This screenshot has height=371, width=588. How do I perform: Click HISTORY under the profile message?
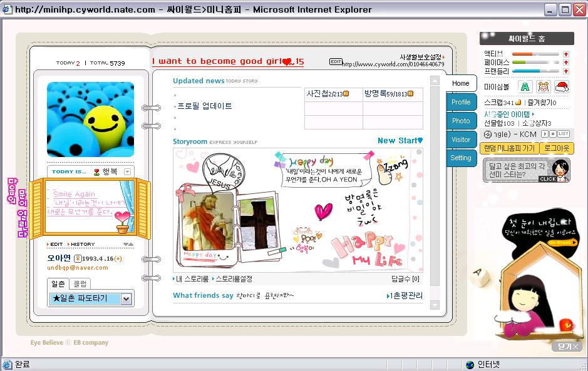(x=81, y=245)
